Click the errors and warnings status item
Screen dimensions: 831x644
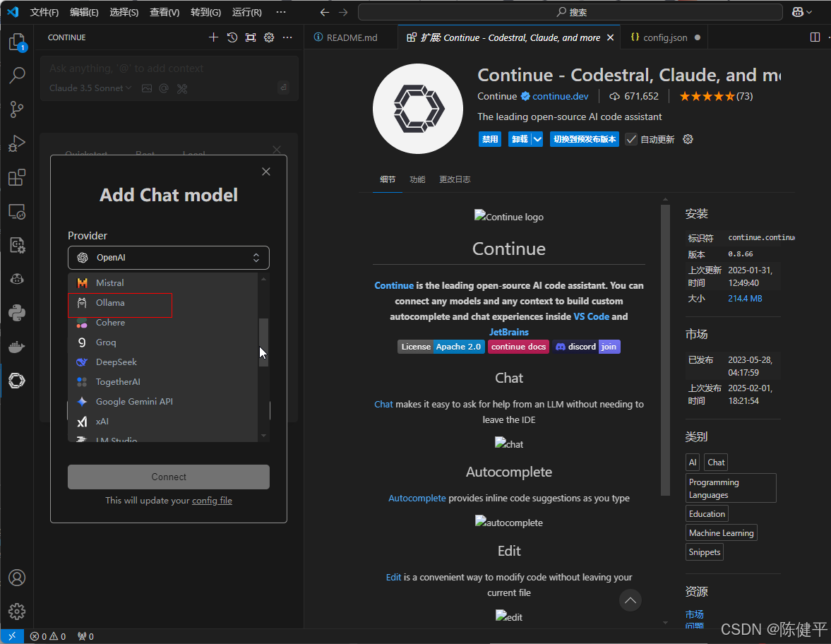click(48, 636)
